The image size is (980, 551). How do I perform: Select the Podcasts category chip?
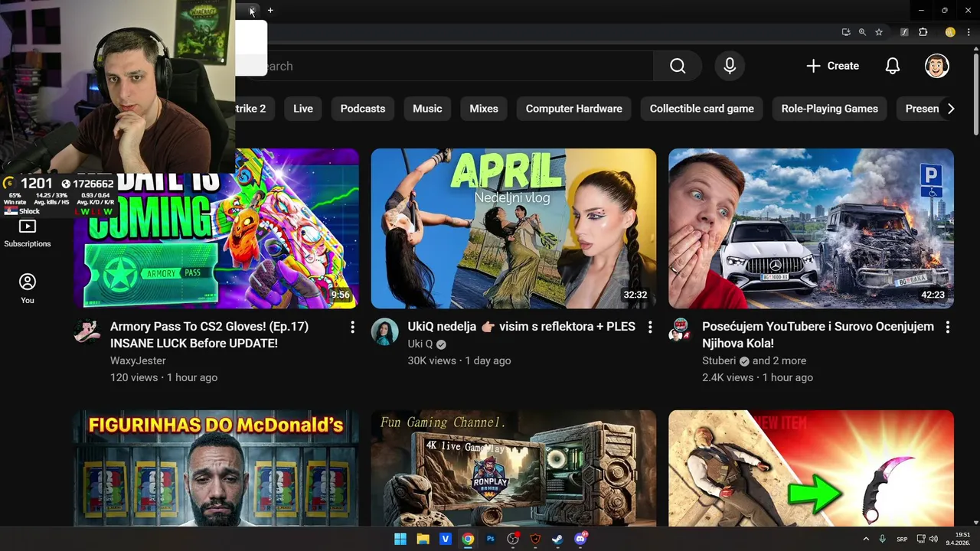(x=363, y=109)
